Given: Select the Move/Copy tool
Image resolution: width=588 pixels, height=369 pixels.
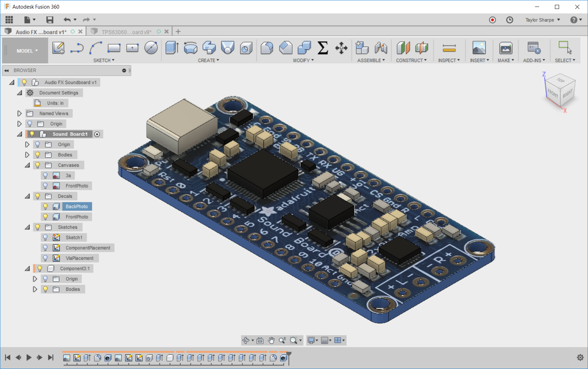Looking at the screenshot, I should (341, 48).
